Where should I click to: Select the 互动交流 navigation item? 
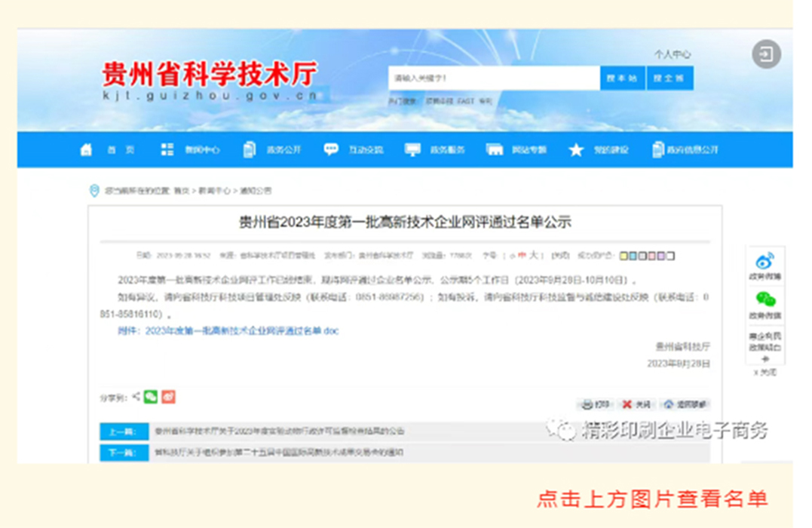[x=365, y=150]
